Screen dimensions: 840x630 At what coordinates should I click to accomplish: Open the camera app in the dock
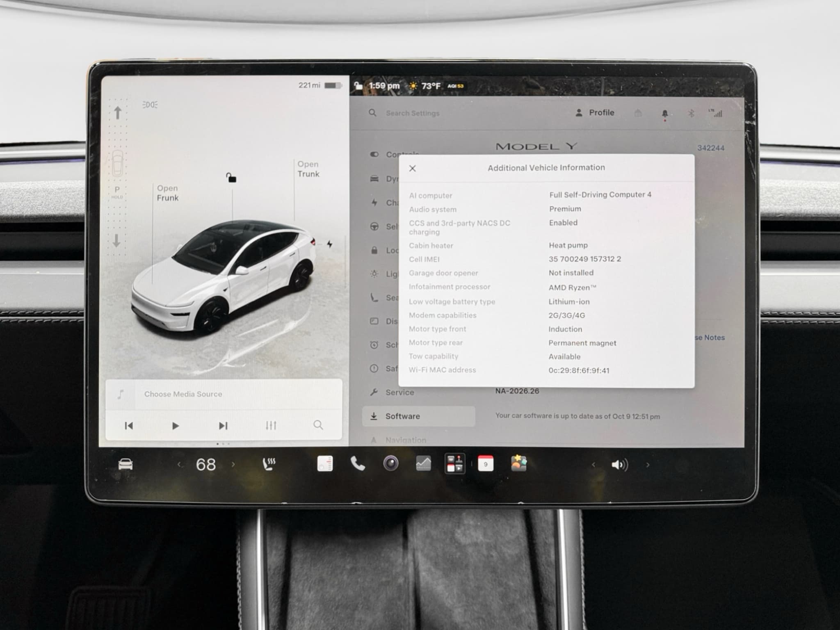pos(390,463)
